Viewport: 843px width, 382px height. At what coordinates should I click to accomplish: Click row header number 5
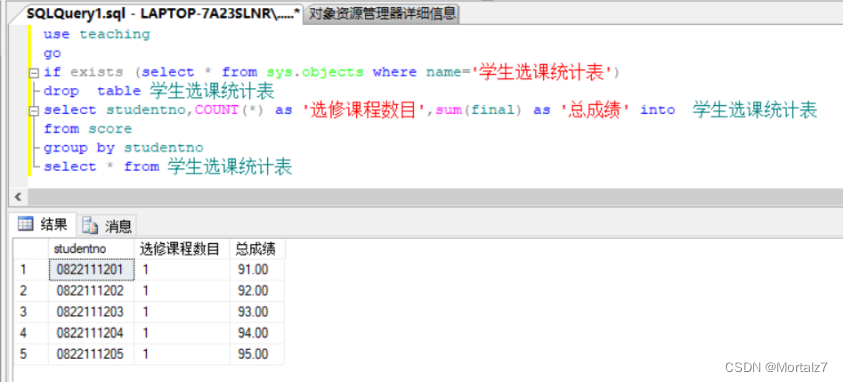click(x=31, y=354)
